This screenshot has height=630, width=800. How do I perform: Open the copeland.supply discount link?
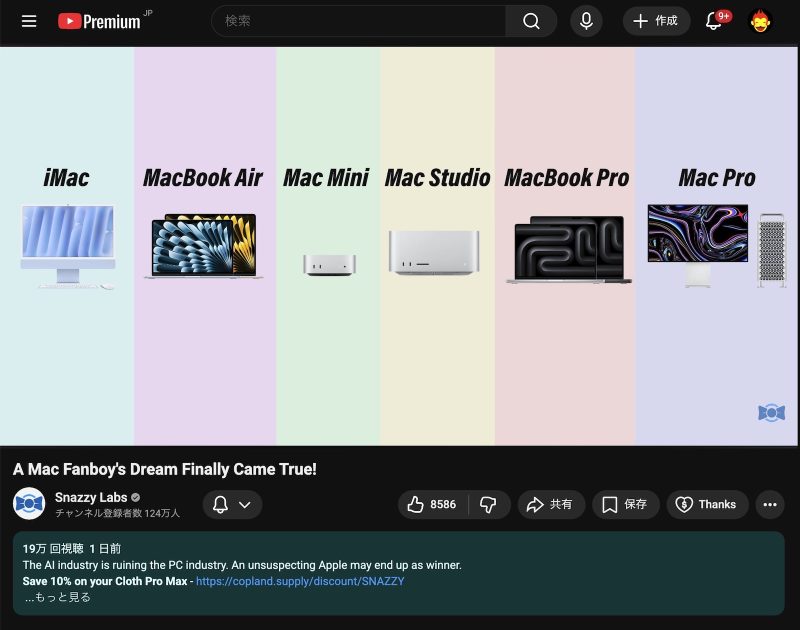(300, 581)
